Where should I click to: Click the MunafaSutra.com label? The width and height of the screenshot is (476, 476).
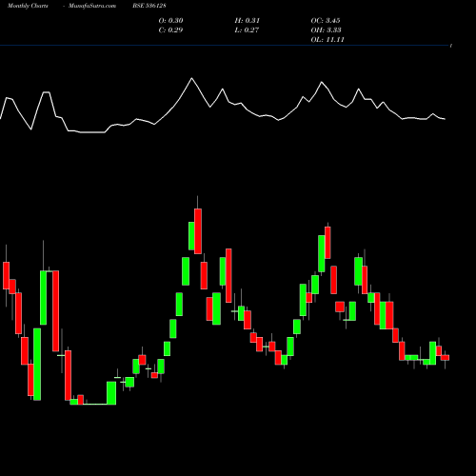92,6
